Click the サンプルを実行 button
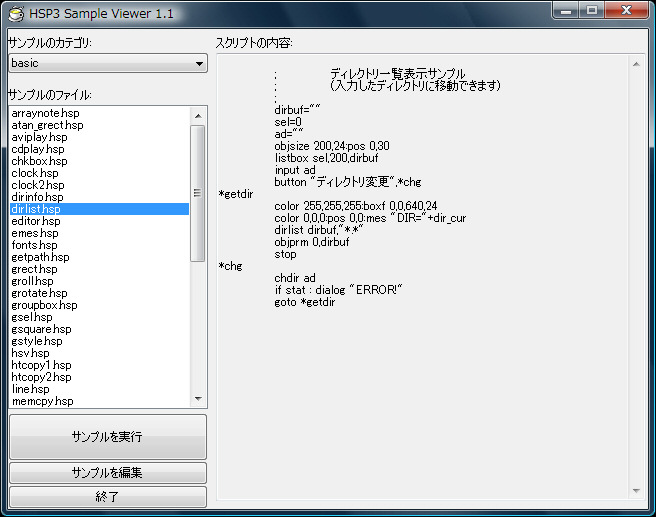This screenshot has width=656, height=517. click(108, 437)
